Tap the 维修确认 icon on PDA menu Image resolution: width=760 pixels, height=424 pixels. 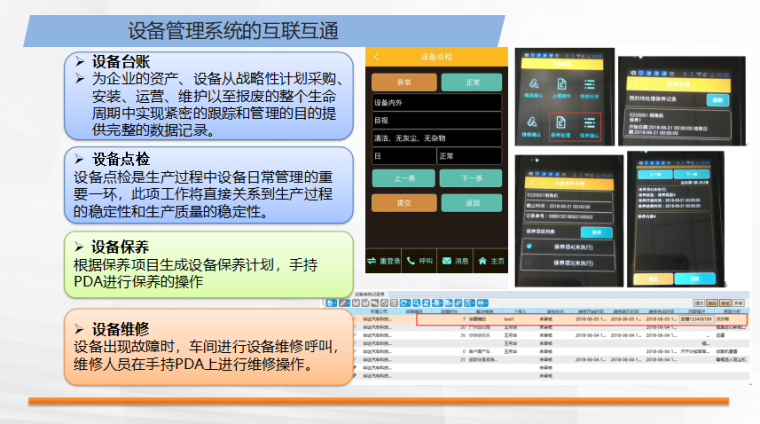(533, 124)
